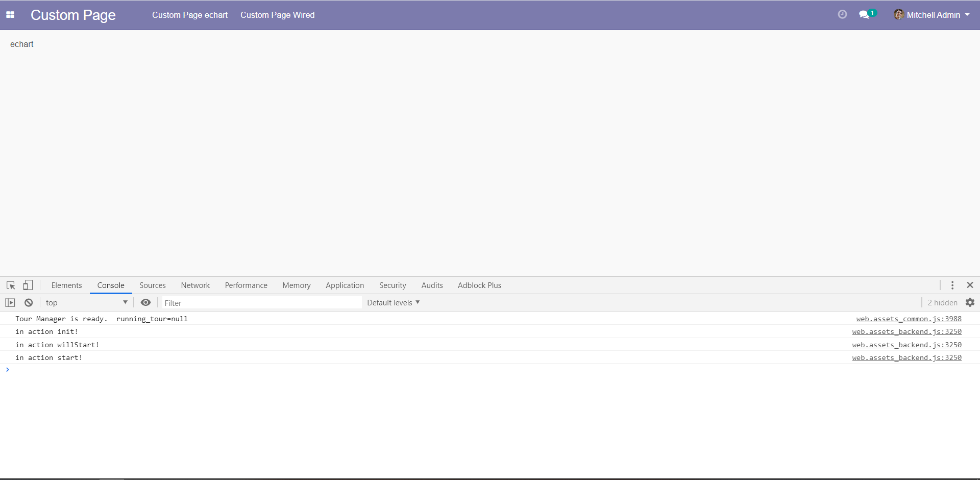Clear console with the ban icon
980x480 pixels.
click(29, 303)
